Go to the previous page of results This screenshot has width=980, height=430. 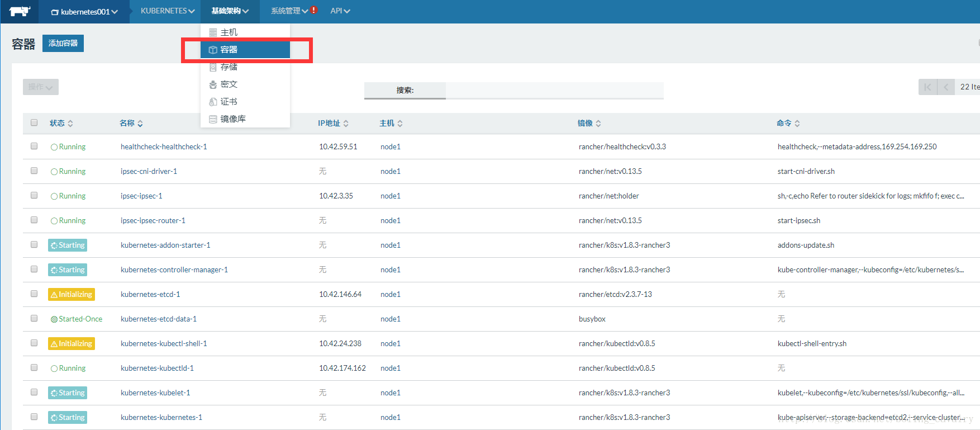(946, 87)
